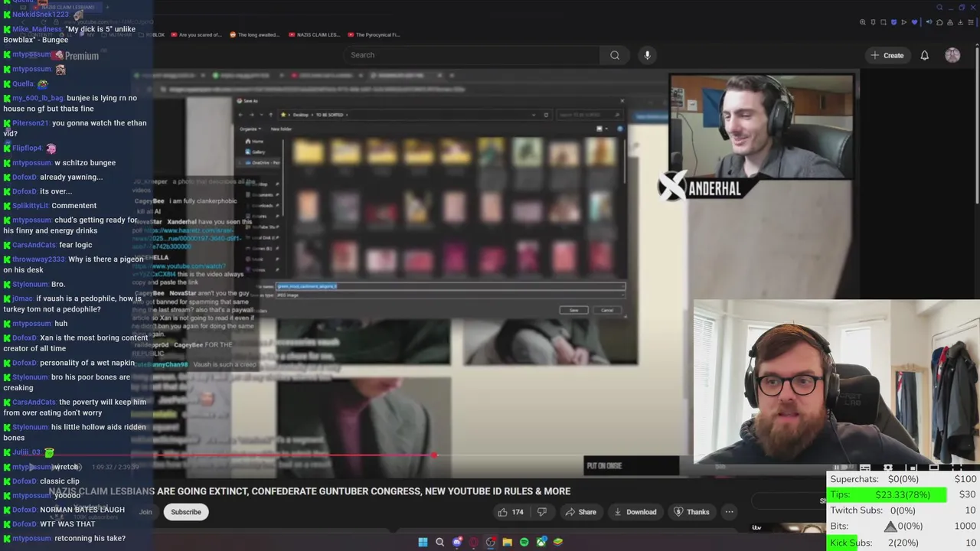The image size is (980, 551).
Task: Click the 'Superchats: $0(0%)' goal row
Action: (x=903, y=479)
